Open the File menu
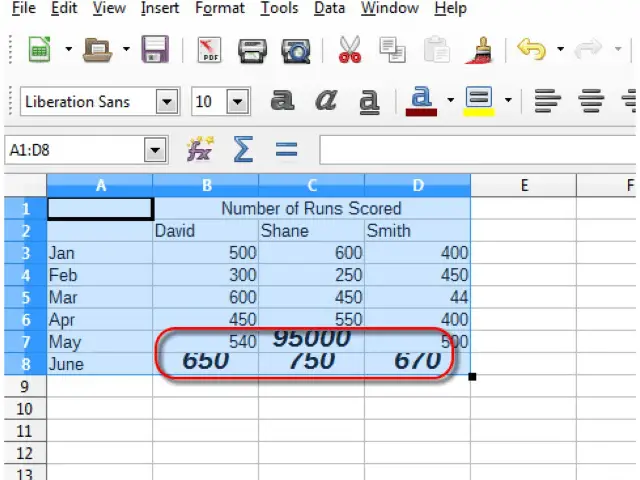This screenshot has height=480, width=640. click(x=24, y=8)
